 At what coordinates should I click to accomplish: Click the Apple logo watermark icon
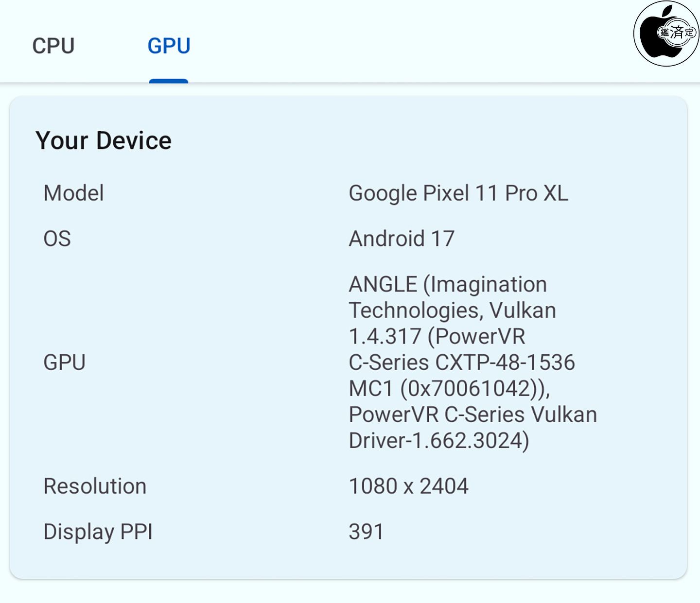click(x=666, y=34)
